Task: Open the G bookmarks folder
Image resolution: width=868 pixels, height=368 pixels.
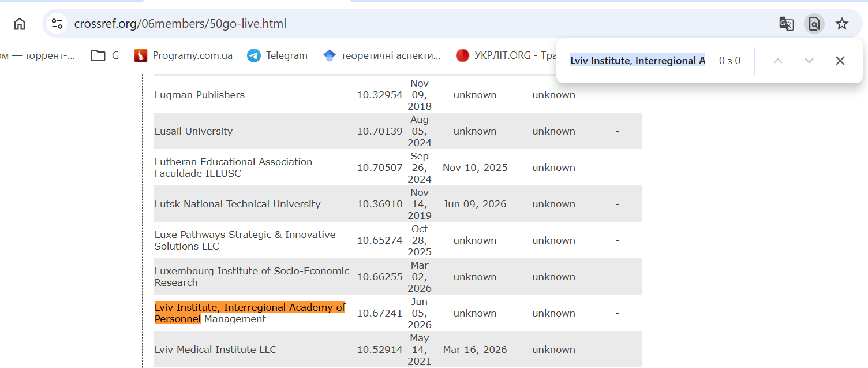Action: (106, 55)
